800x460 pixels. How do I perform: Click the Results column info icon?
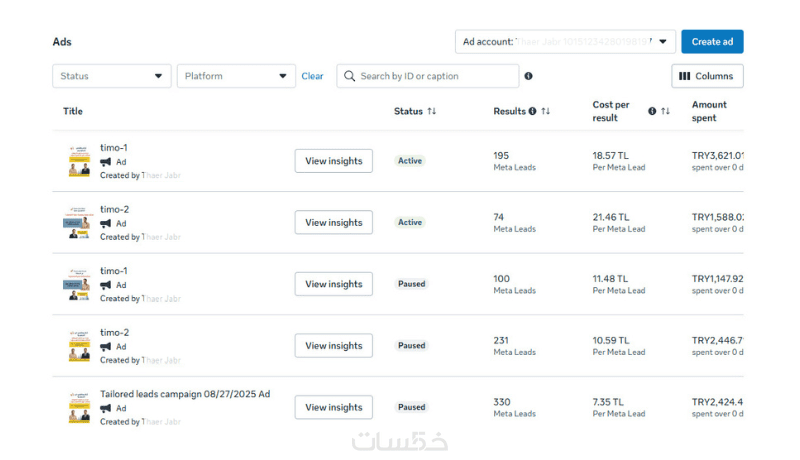[532, 111]
